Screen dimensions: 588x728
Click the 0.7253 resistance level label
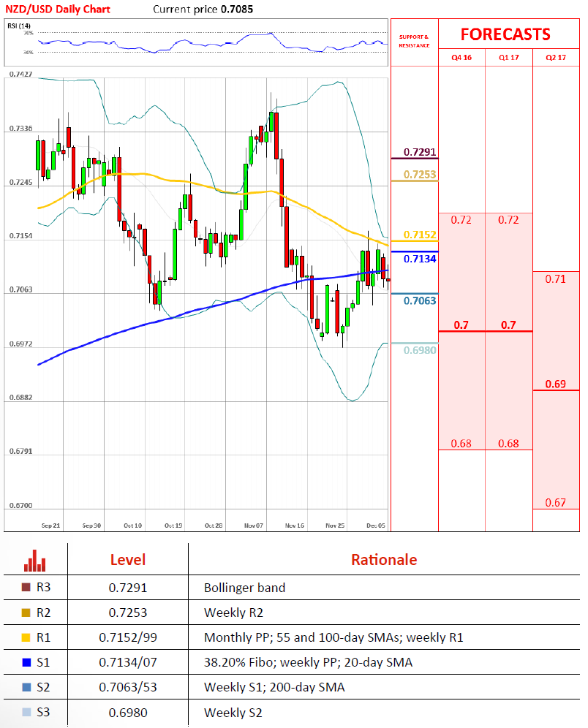(x=420, y=175)
